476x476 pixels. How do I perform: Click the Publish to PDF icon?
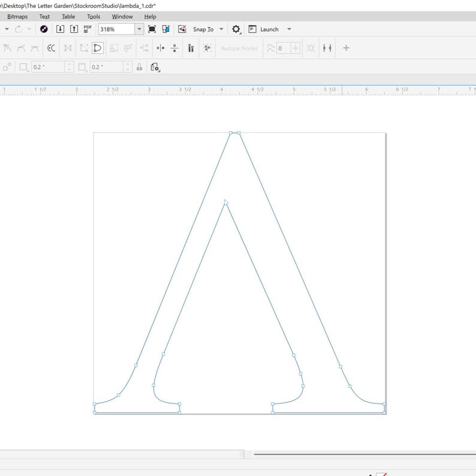(x=88, y=29)
